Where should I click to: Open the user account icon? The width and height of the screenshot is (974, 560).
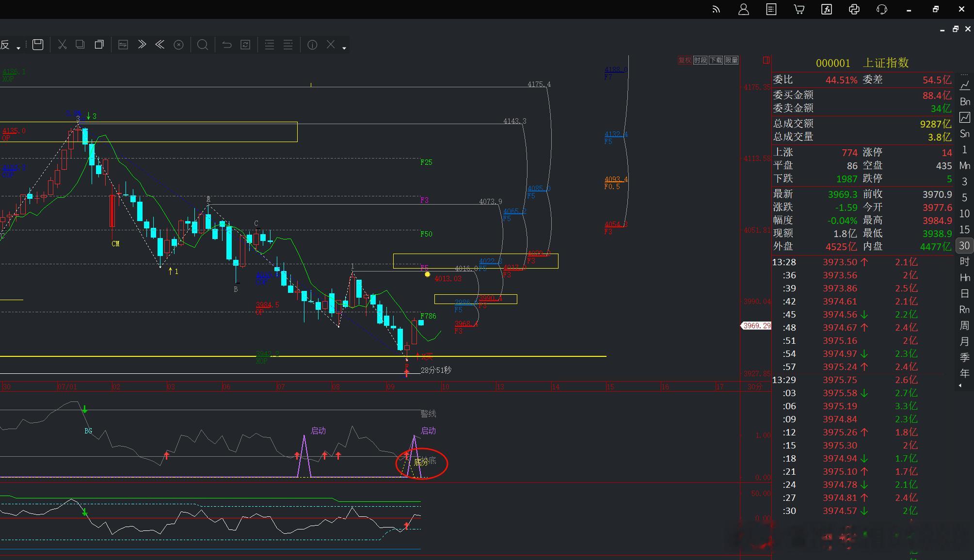coord(743,9)
